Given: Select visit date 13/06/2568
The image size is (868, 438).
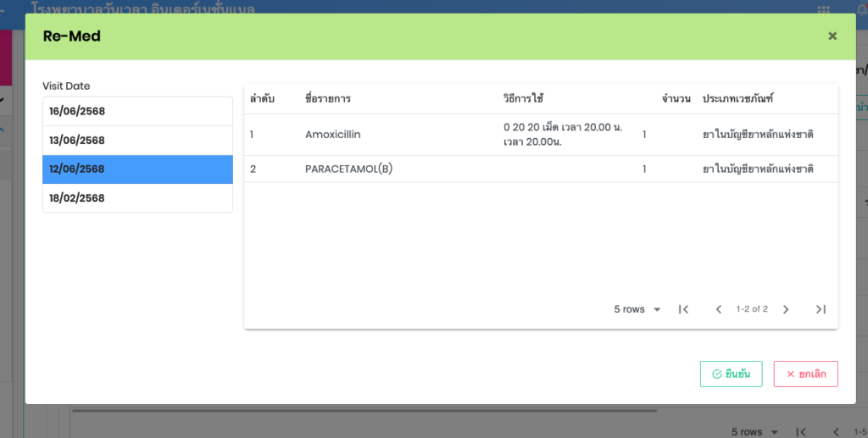Looking at the screenshot, I should click(x=137, y=140).
